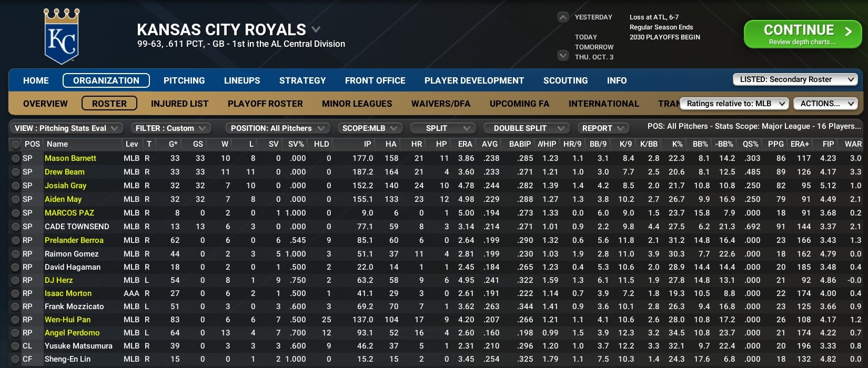Expand the VIEW : Pitching Stats Eval dropdown
Image resolution: width=868 pixels, height=368 pixels.
tap(66, 128)
